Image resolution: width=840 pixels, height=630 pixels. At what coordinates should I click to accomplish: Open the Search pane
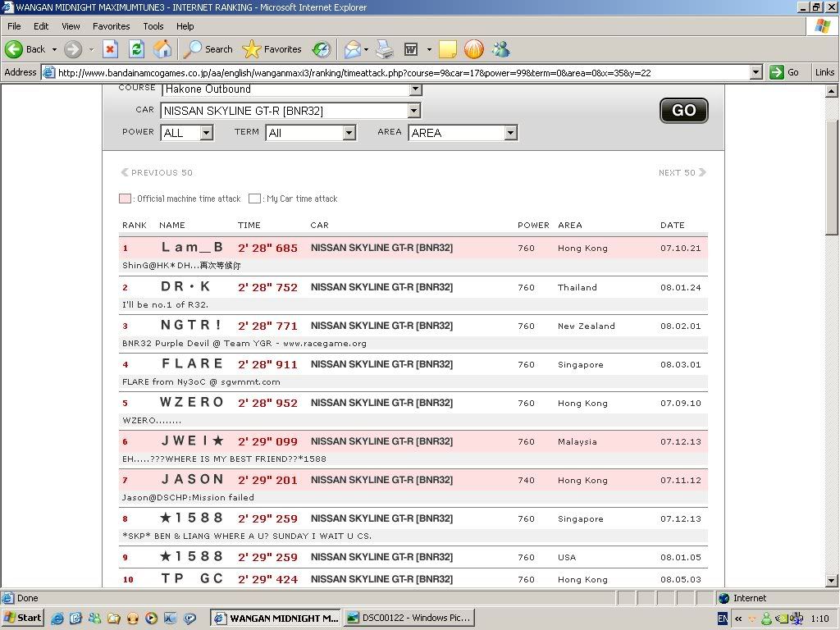pyautogui.click(x=208, y=49)
